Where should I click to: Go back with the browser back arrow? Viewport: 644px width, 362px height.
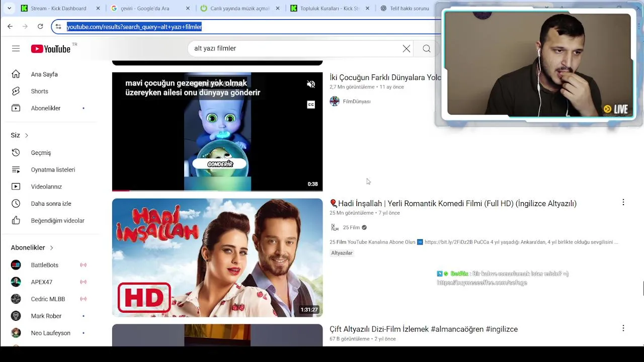tap(10, 27)
